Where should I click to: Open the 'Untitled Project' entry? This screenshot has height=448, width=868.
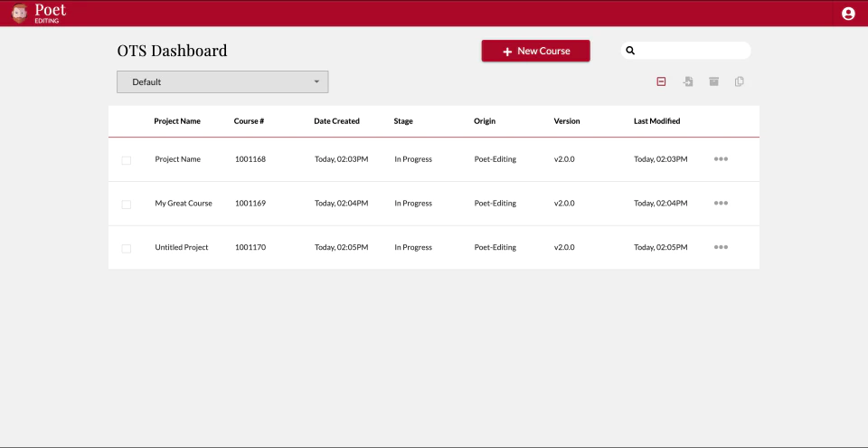click(182, 247)
